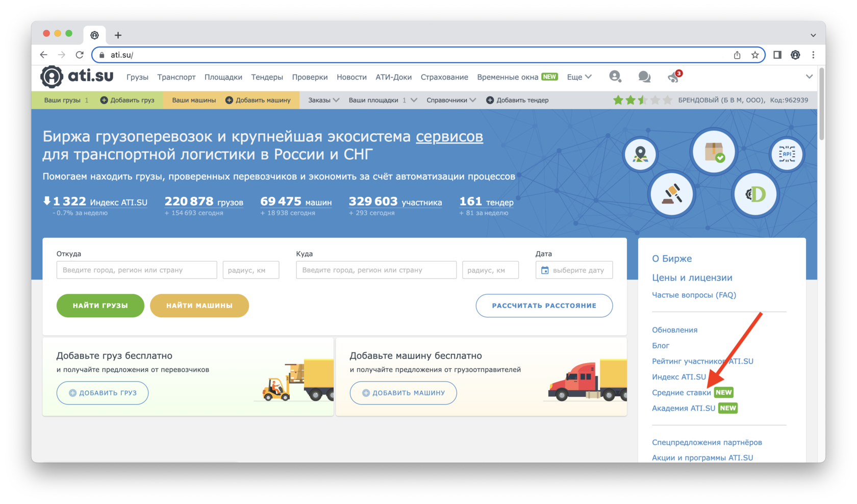Viewport: 857px width, 504px height.
Task: Open the Академия ATI.SU sidebar link
Action: (x=684, y=408)
